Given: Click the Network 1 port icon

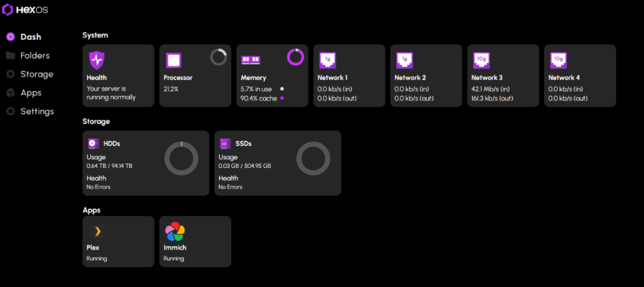Looking at the screenshot, I should coord(328,60).
